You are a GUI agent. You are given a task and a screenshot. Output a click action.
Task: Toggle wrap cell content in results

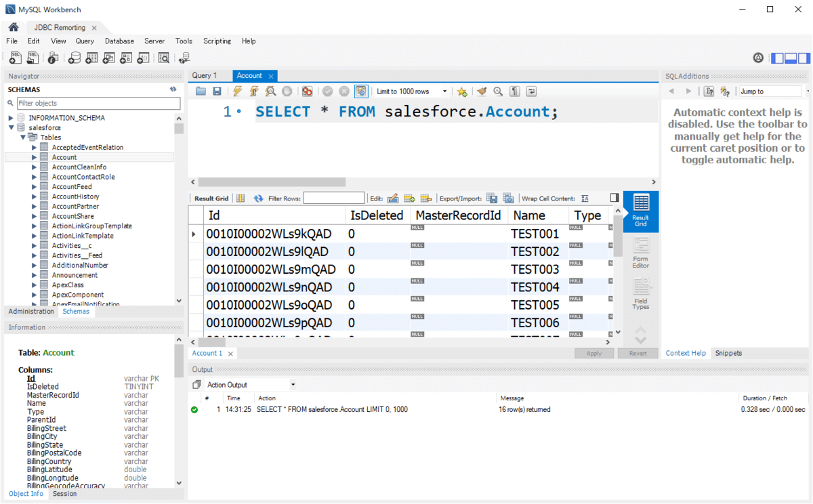coord(585,198)
